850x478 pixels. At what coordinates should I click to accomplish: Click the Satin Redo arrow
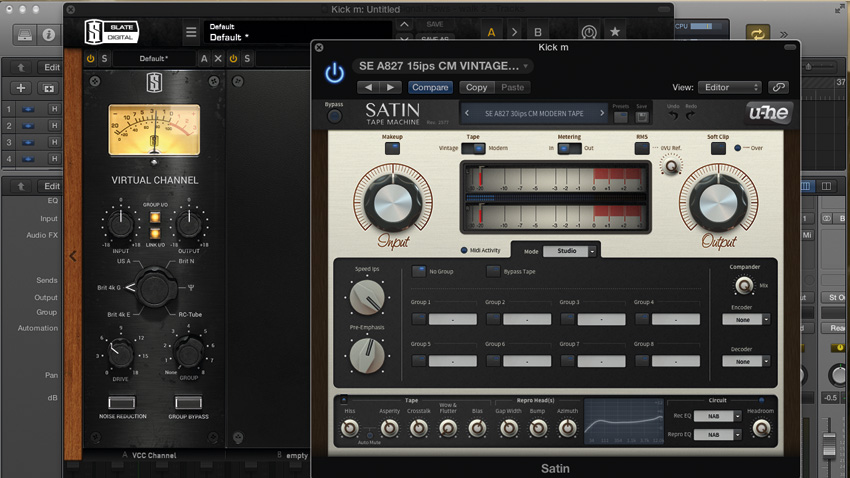(690, 115)
